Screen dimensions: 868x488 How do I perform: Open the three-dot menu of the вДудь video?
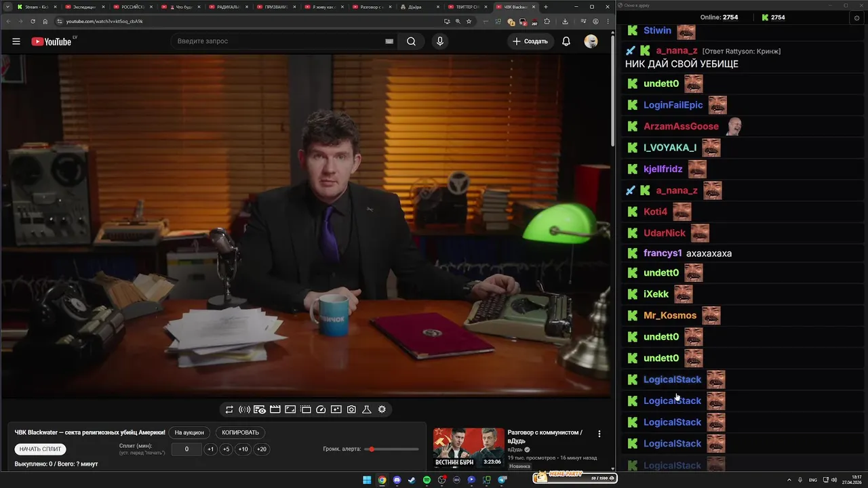click(x=599, y=434)
